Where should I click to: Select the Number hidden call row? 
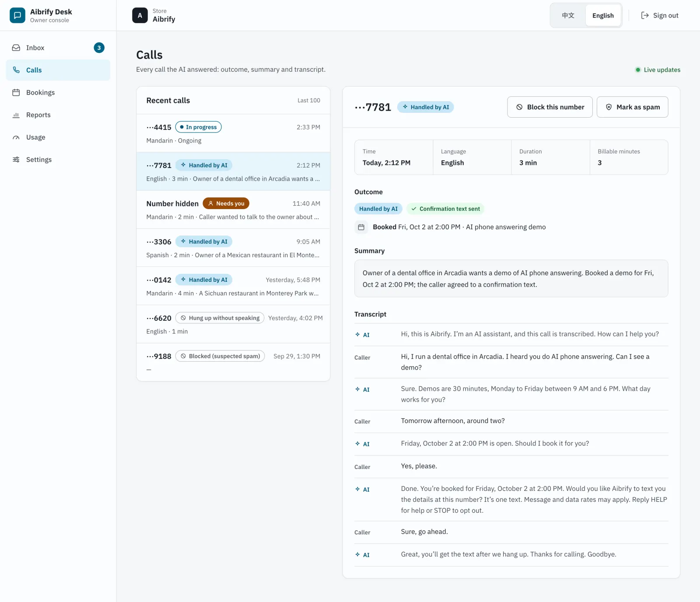[233, 210]
